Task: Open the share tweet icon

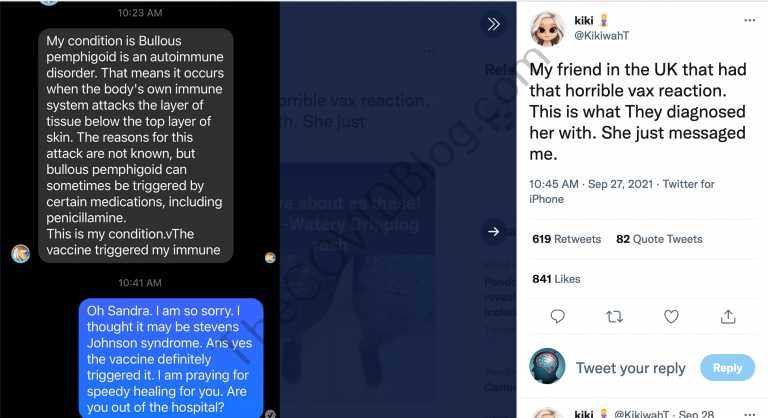Action: tap(728, 317)
